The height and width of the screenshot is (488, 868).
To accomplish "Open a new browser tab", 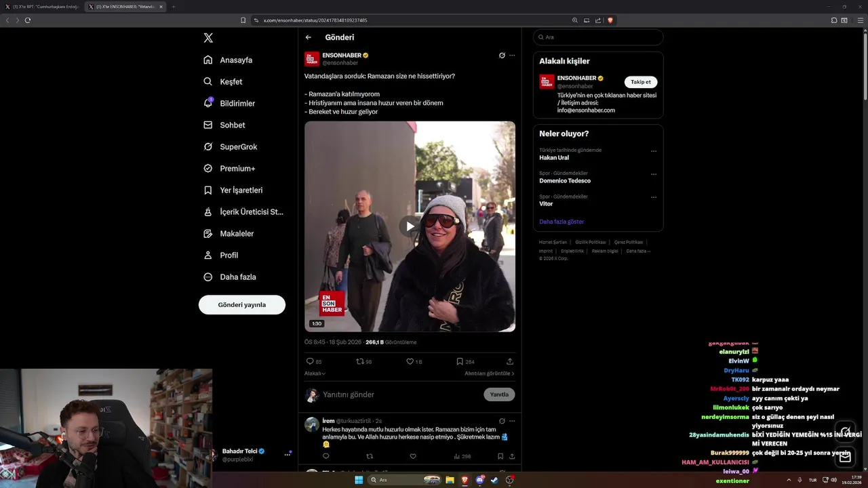I will tap(173, 7).
